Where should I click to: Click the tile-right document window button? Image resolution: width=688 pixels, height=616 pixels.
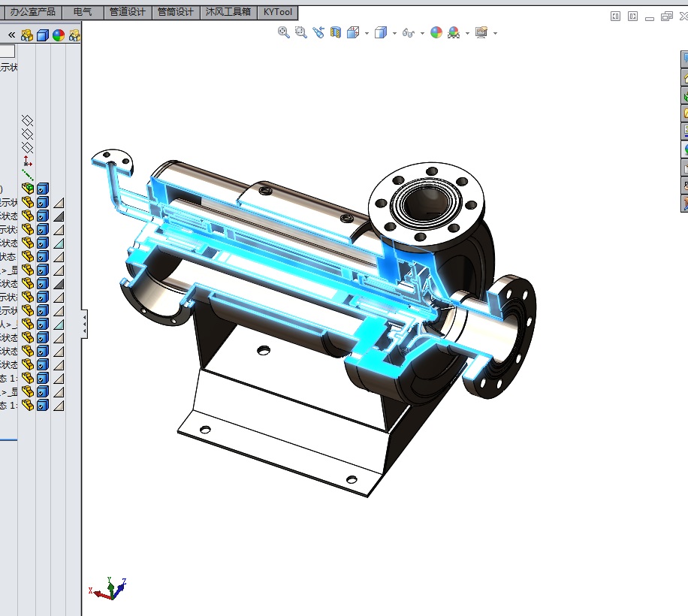tap(632, 17)
